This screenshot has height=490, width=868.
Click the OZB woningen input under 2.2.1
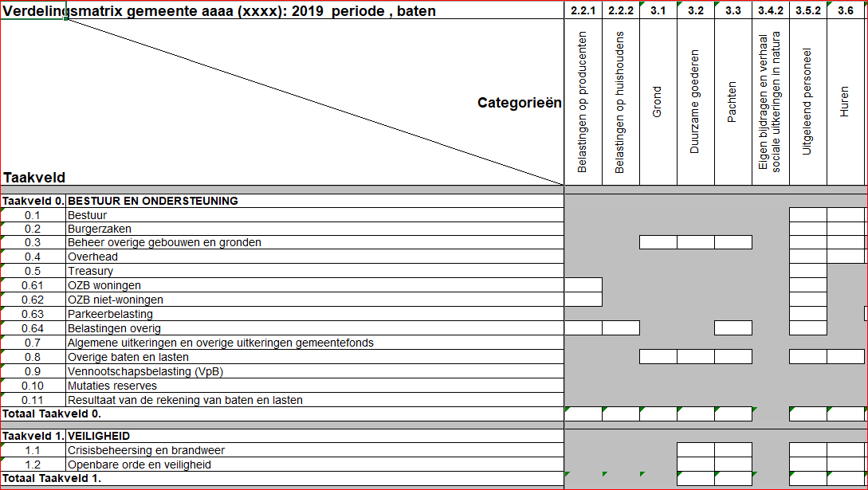point(583,285)
